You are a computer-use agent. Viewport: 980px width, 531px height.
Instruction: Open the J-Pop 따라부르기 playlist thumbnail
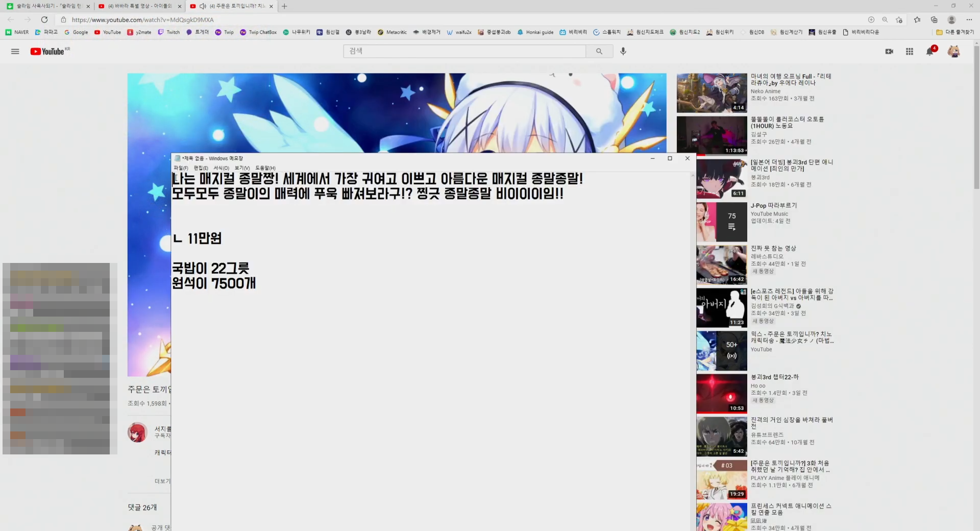[x=722, y=222]
